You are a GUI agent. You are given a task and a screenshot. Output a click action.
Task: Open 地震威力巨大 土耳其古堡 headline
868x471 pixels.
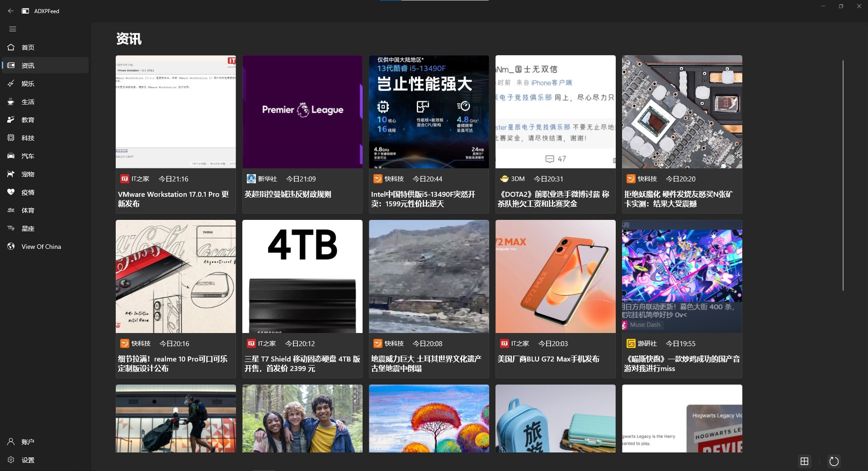[426, 364]
